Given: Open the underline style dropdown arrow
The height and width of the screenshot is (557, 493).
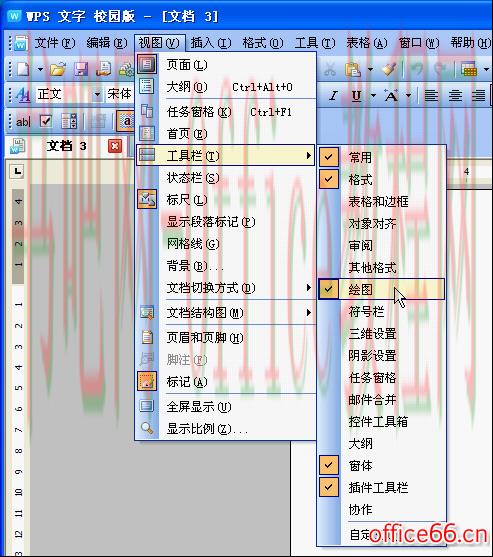Looking at the screenshot, I should point(373,95).
